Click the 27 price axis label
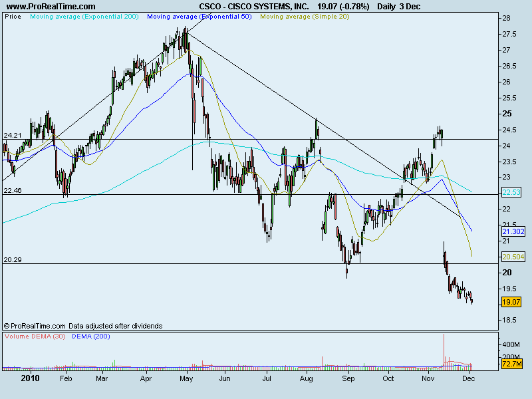Viewport: 532px width, 399px height. click(506, 51)
